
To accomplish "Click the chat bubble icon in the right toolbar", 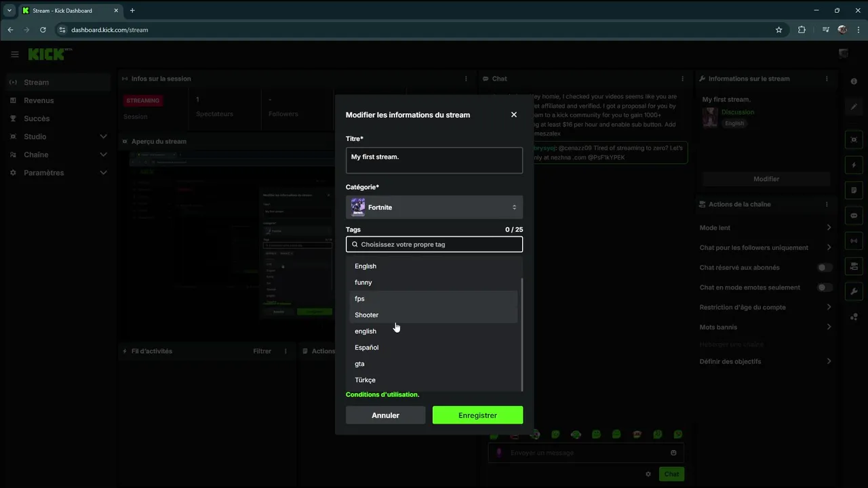I will pyautogui.click(x=854, y=216).
